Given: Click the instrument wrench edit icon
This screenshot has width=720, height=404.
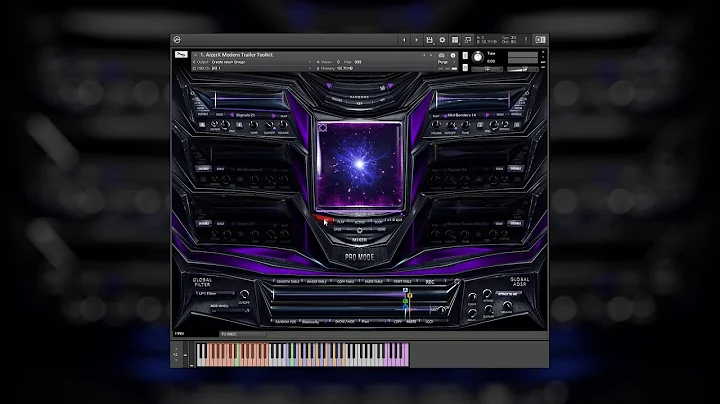Looking at the screenshot, I should (x=181, y=55).
